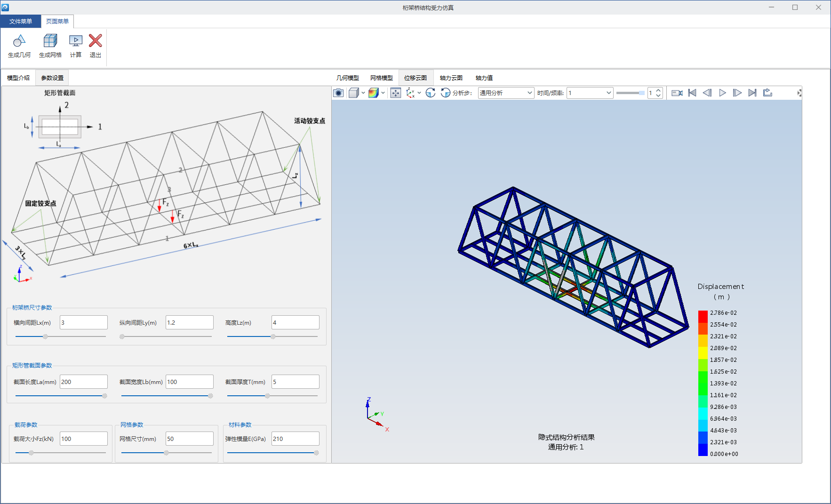The height and width of the screenshot is (504, 831).
Task: Step forward one animation frame
Action: tap(737, 93)
